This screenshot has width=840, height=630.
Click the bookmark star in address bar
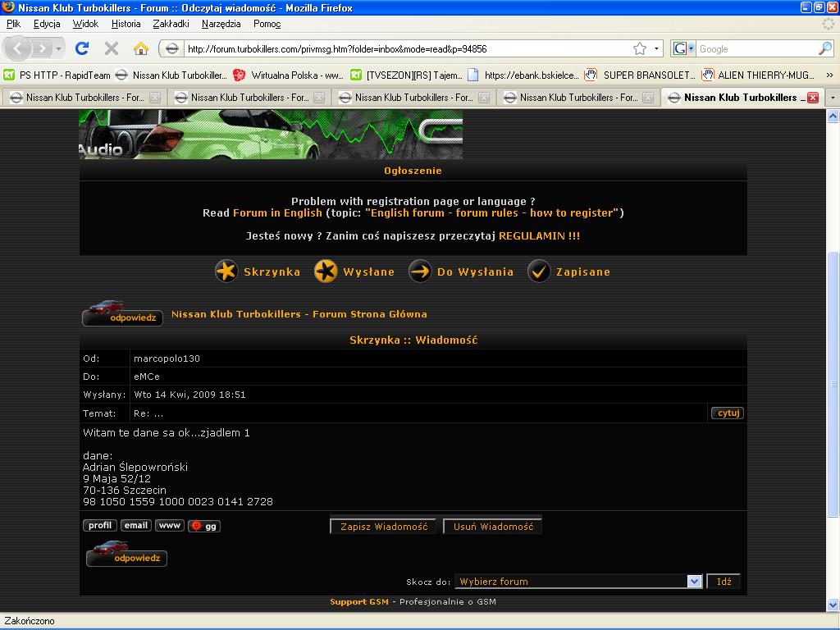(640, 48)
